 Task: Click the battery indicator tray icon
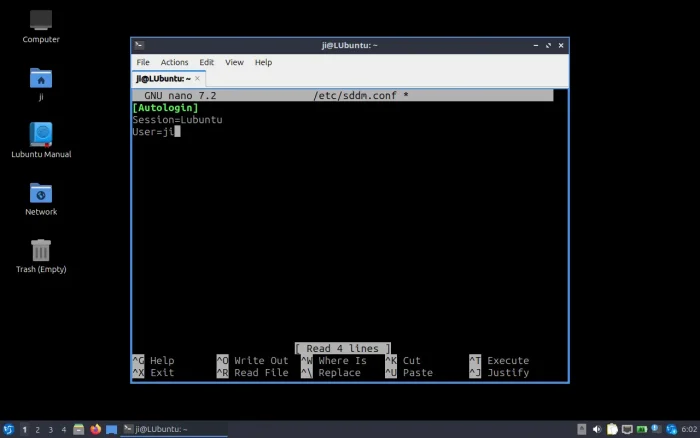coord(642,429)
